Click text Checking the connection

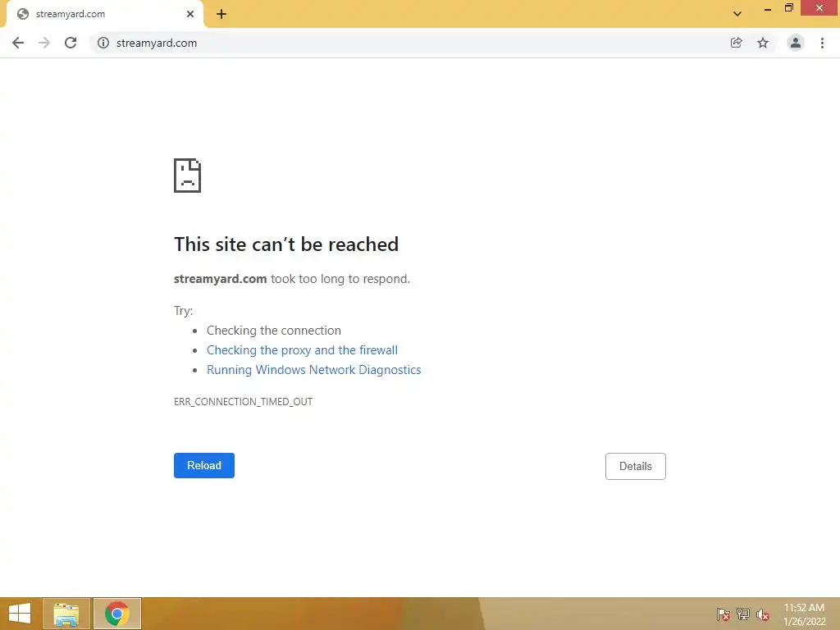(274, 331)
